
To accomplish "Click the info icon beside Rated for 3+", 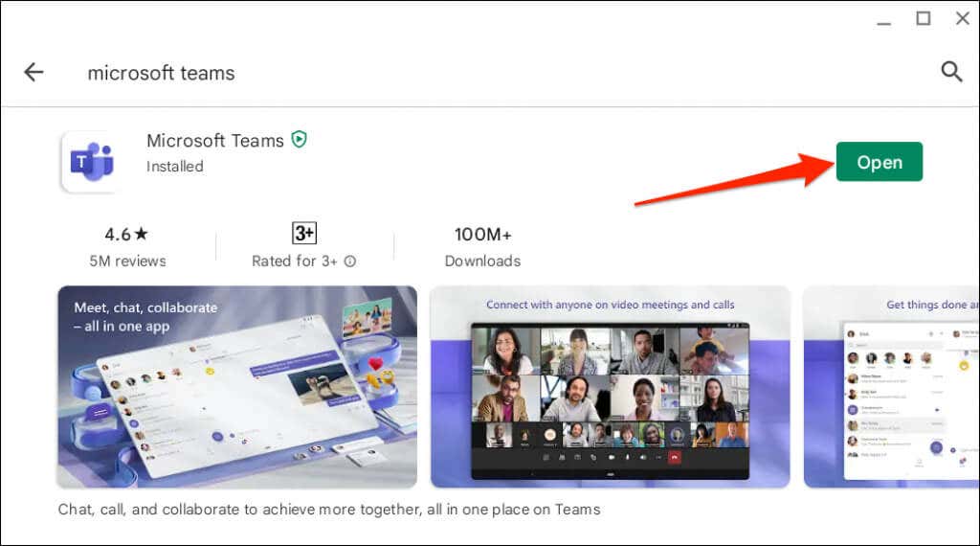I will click(350, 262).
